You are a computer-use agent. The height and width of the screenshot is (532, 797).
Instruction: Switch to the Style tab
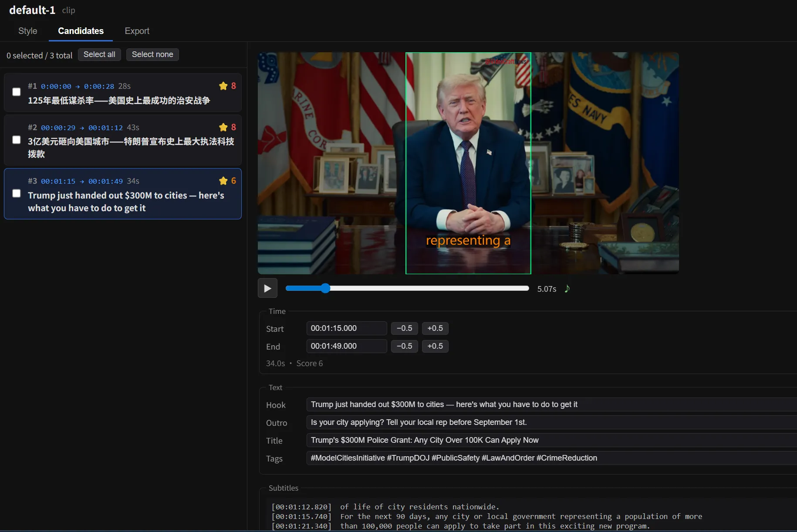(28, 31)
